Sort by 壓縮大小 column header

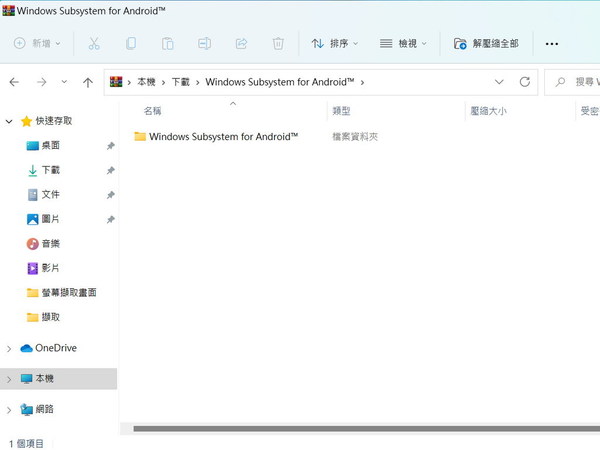click(488, 111)
